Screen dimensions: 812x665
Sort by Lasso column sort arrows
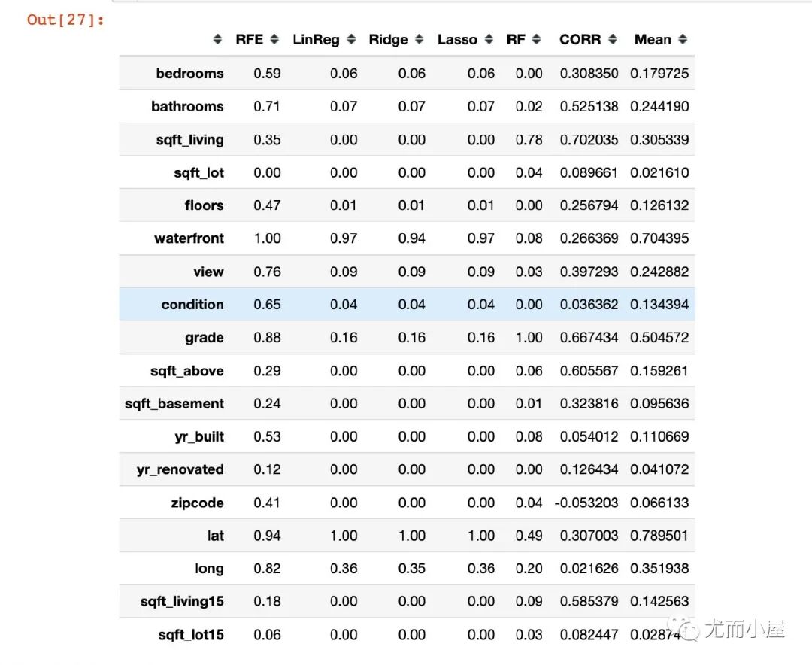[489, 39]
